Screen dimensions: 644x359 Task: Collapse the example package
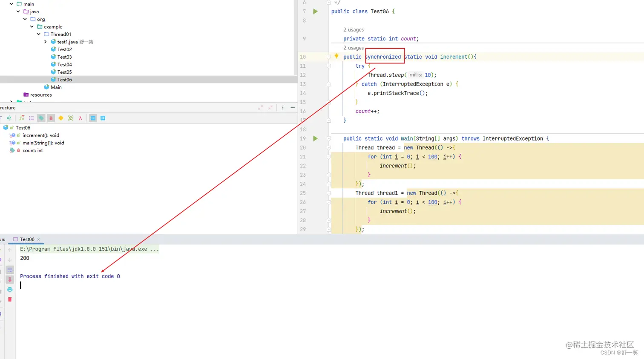coord(32,27)
